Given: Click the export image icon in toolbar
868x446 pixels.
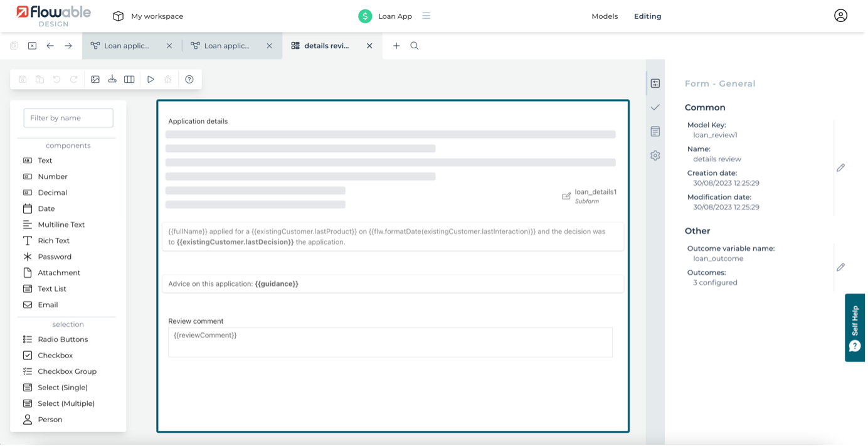Looking at the screenshot, I should pyautogui.click(x=95, y=80).
